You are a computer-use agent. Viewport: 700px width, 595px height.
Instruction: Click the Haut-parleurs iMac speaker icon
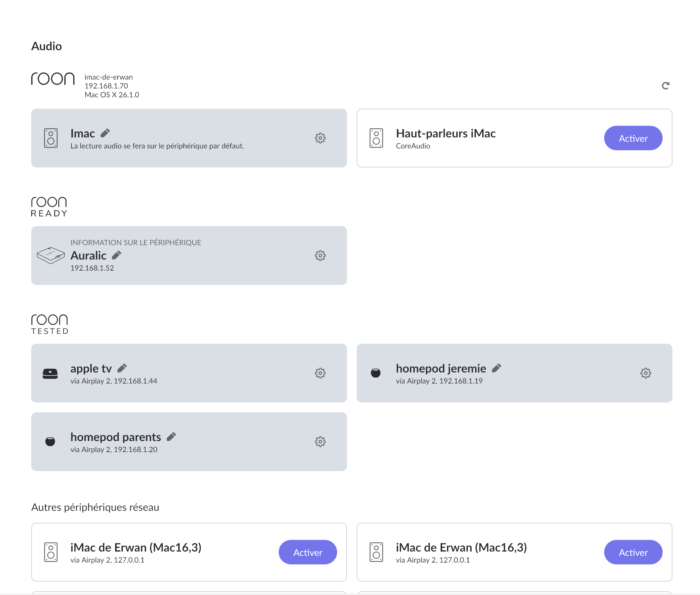click(x=376, y=138)
